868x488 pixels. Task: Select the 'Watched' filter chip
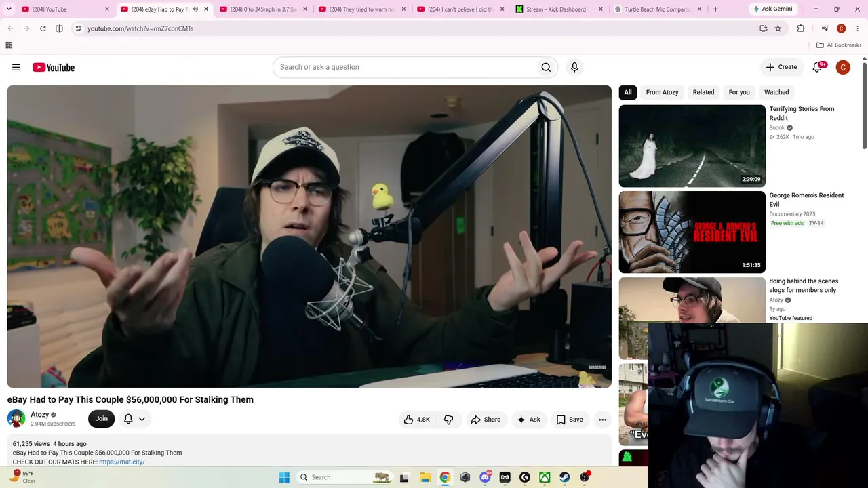click(x=776, y=92)
